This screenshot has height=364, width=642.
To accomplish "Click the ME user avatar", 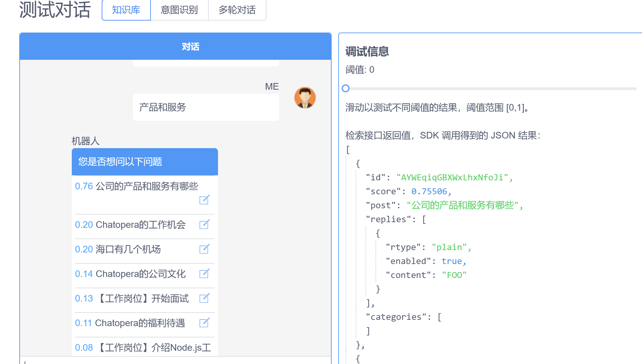I will pos(305,98).
